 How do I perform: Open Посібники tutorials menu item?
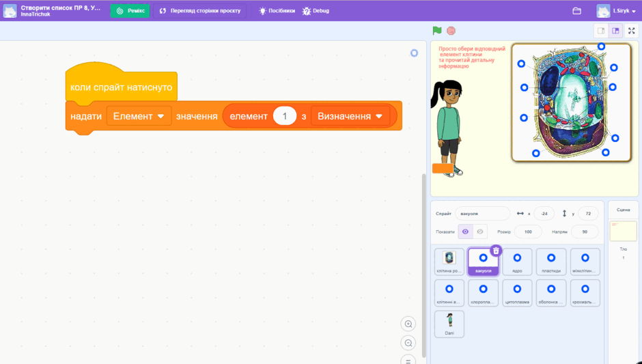[x=277, y=11]
